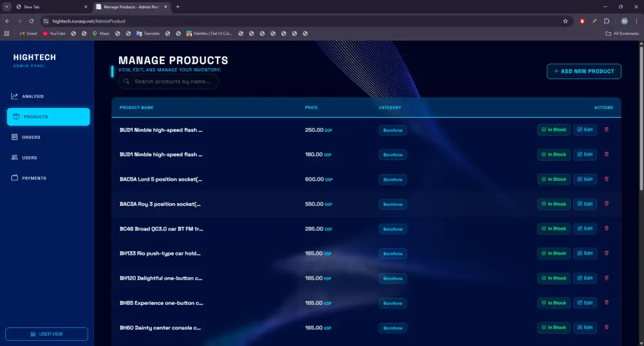
Task: Toggle In Stock for 180.00 BUD1 Nimble
Action: (554, 154)
